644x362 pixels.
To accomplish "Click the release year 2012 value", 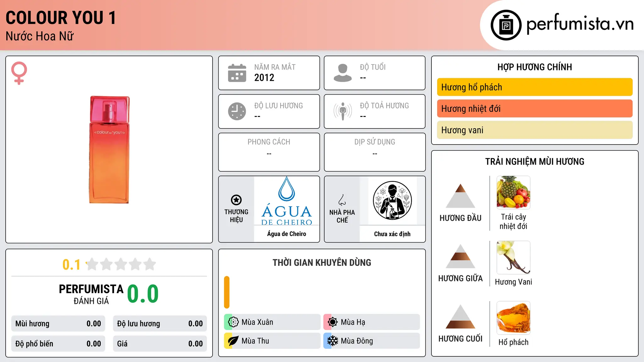I will 264,78.
